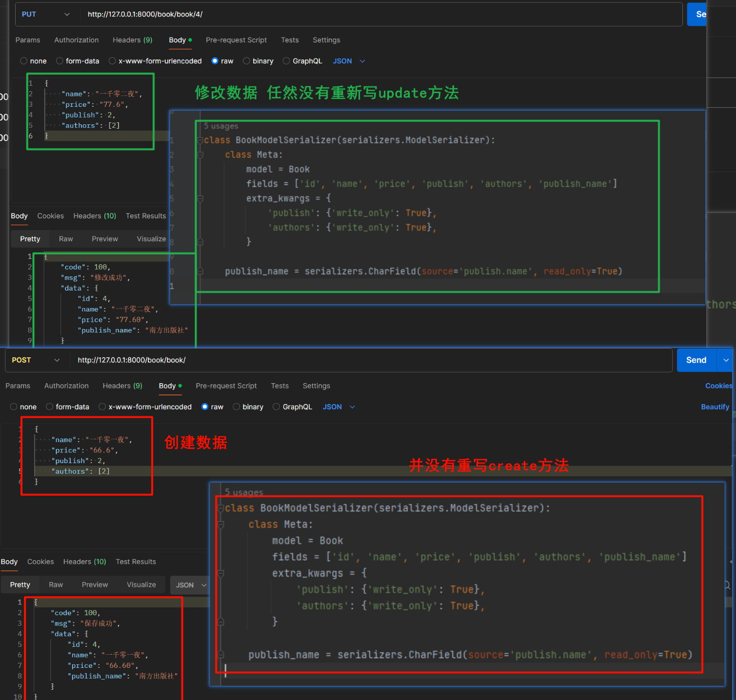Click the Beautify link
The image size is (736, 700).
tap(715, 407)
